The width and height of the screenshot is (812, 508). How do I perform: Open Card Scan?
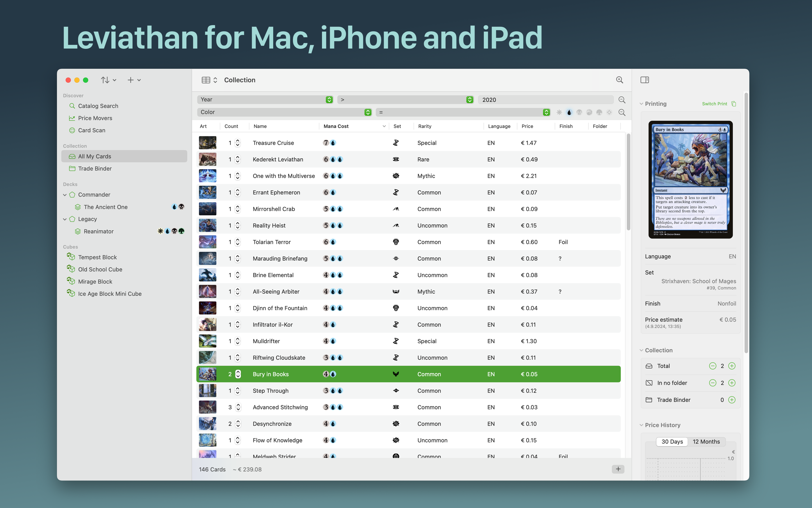click(x=92, y=130)
